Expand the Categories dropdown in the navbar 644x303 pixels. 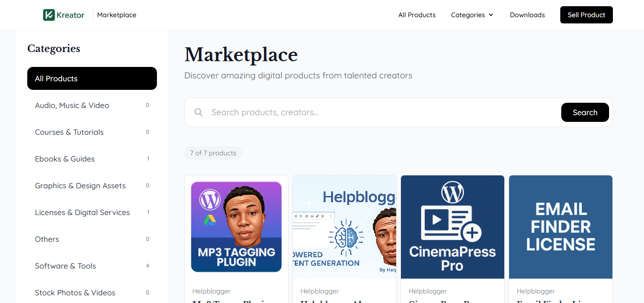[472, 15]
